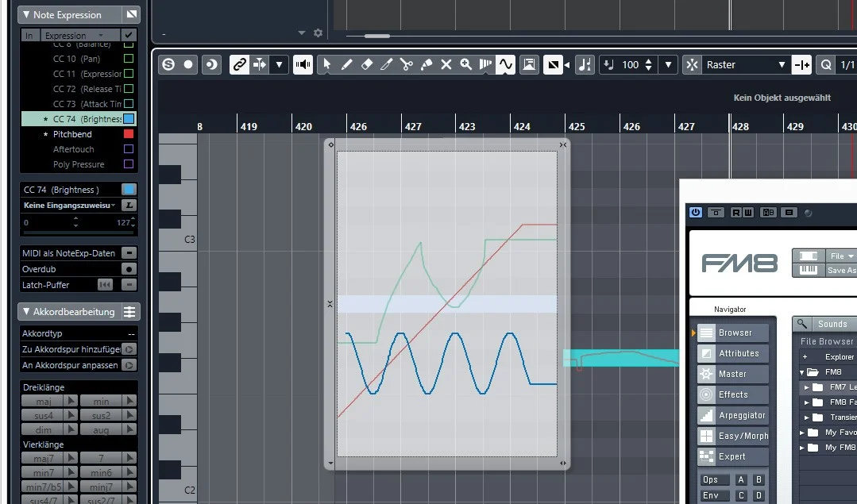Click the maximum value 127 field

coord(122,222)
